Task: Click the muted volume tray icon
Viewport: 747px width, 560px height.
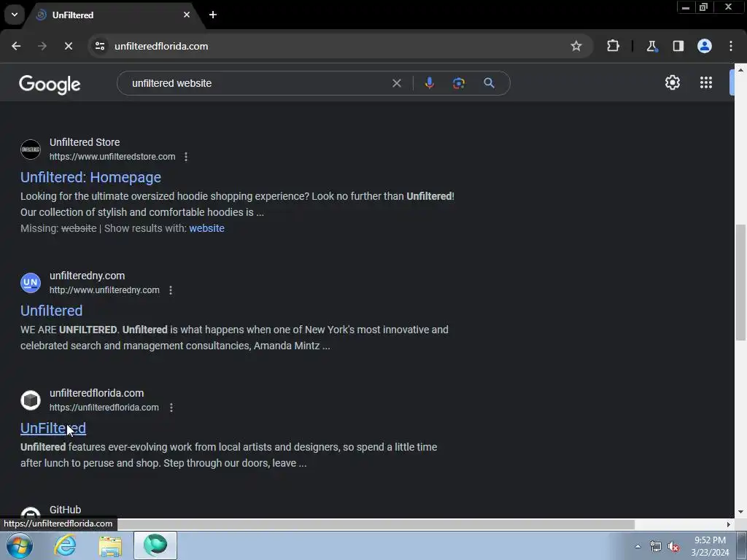Action: coord(673,546)
